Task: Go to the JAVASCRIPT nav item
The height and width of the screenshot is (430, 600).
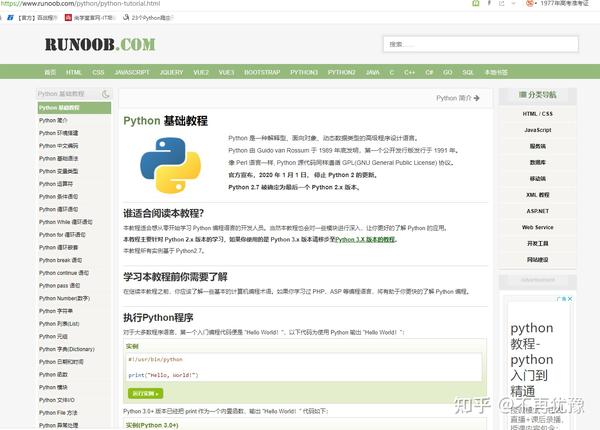Action: (x=132, y=72)
